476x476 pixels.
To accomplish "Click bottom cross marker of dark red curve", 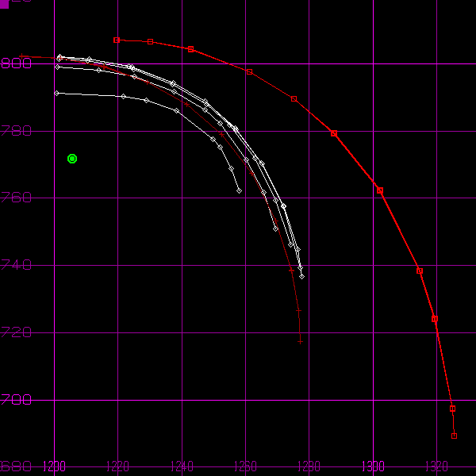I will coord(301,341).
